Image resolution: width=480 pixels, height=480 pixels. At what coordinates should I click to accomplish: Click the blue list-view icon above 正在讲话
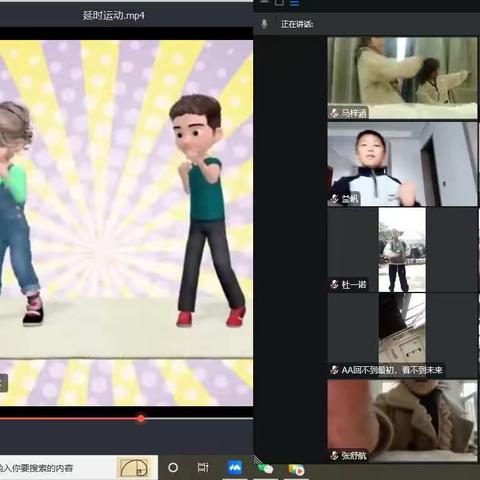tap(295, 3)
